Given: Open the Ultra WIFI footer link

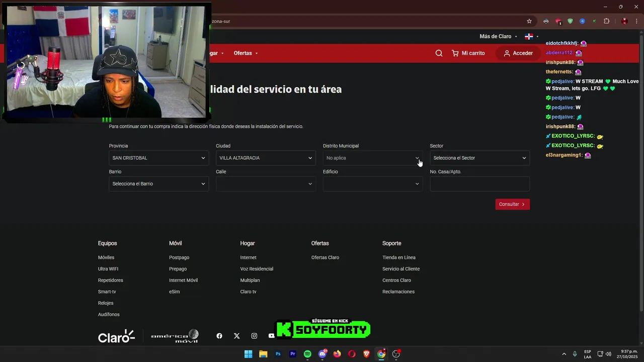Looking at the screenshot, I should point(108,269).
